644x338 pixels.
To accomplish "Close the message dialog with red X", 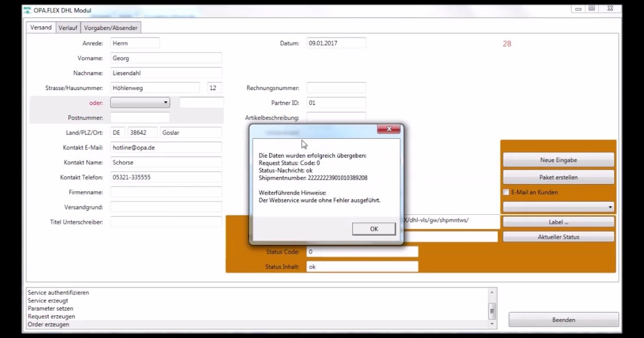I will 389,129.
